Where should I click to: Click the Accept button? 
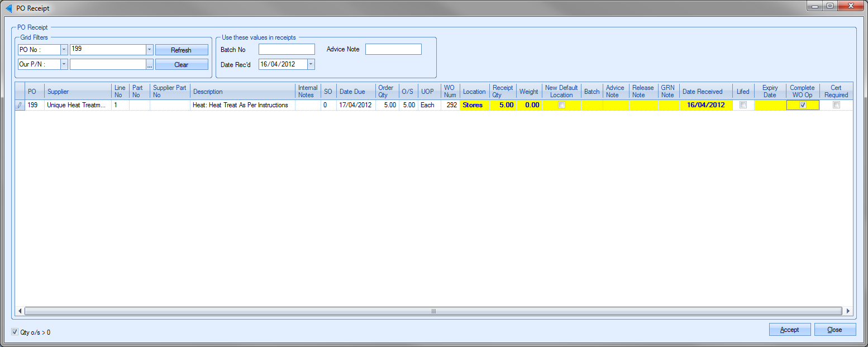[790, 330]
